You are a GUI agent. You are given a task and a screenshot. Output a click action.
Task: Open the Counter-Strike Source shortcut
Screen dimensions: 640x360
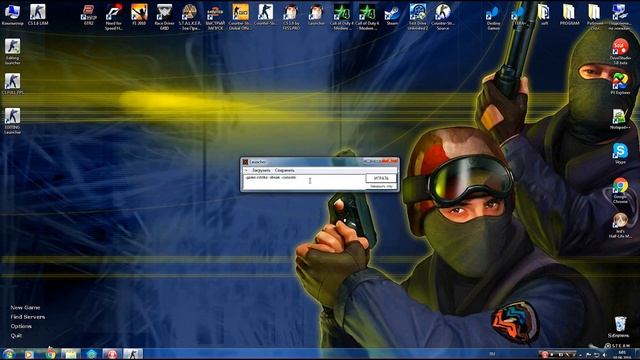[443, 16]
